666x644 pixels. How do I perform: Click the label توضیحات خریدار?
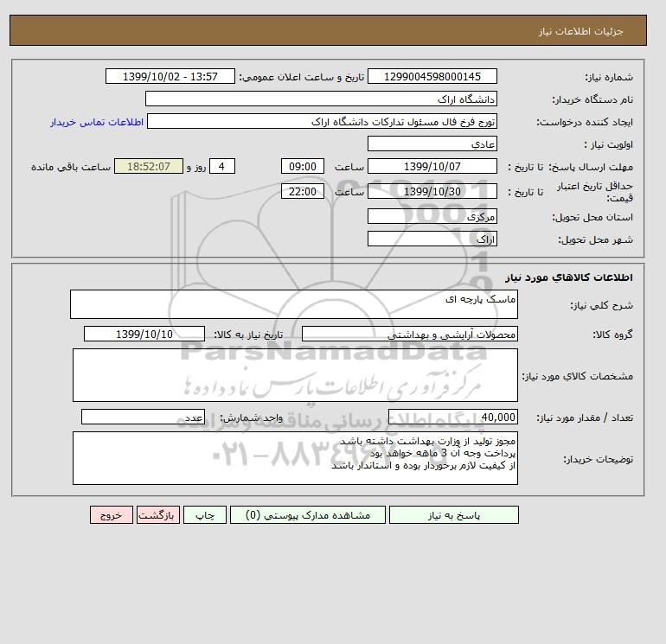(x=598, y=459)
